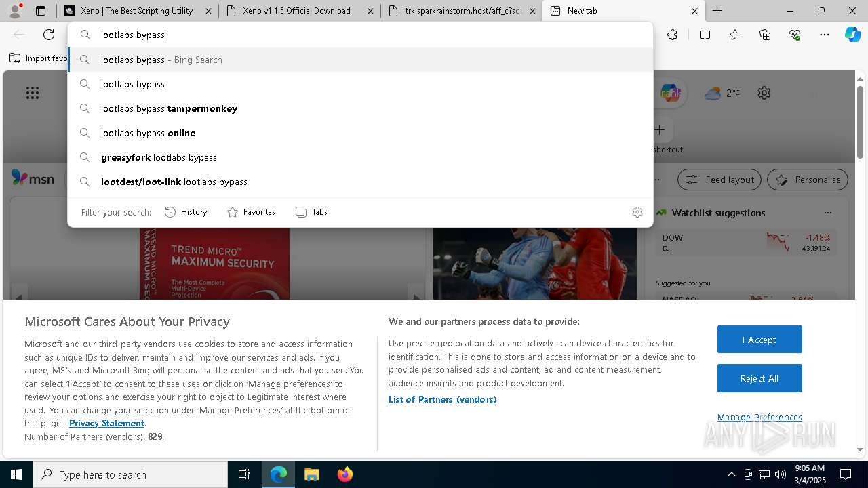Open Feed layout options
The width and height of the screenshot is (868, 488).
click(x=719, y=180)
